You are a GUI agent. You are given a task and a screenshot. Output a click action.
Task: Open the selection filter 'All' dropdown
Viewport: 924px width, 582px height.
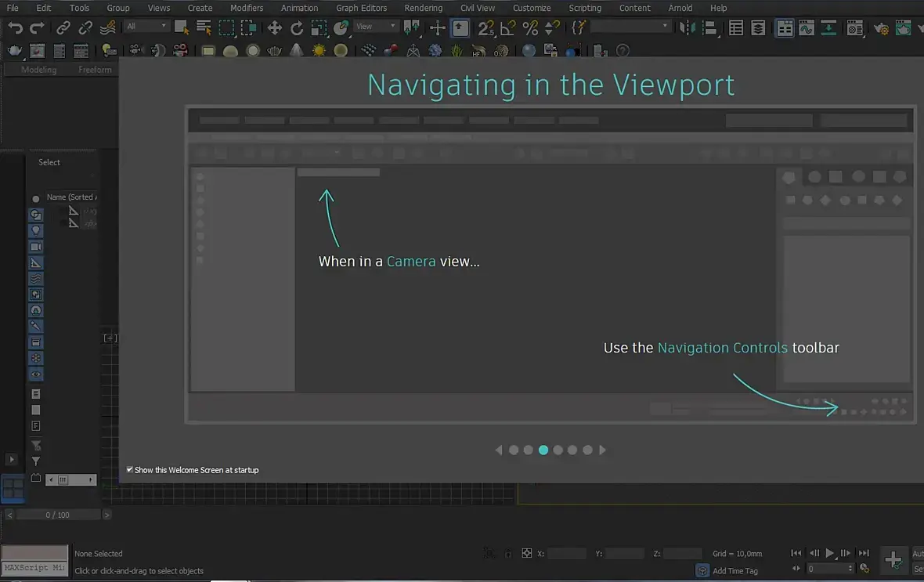click(x=146, y=27)
